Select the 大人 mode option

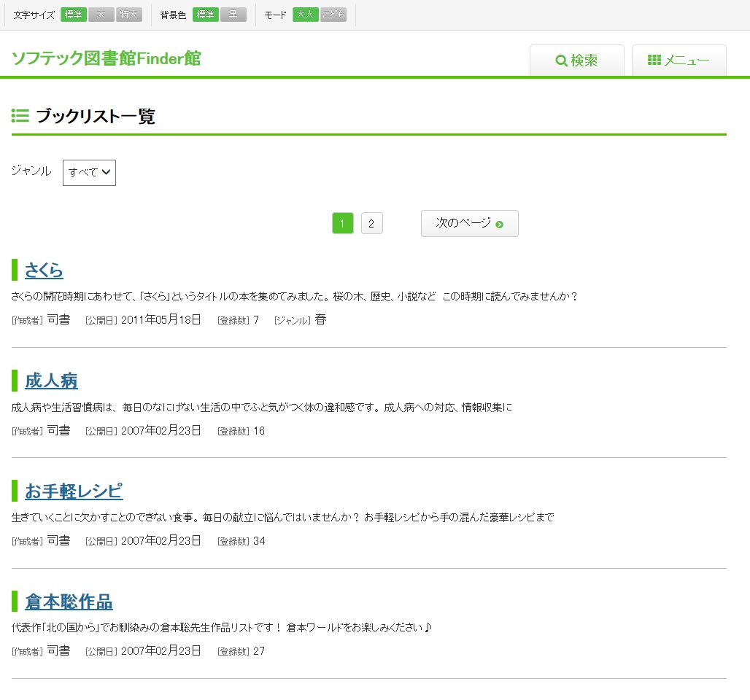(x=306, y=15)
